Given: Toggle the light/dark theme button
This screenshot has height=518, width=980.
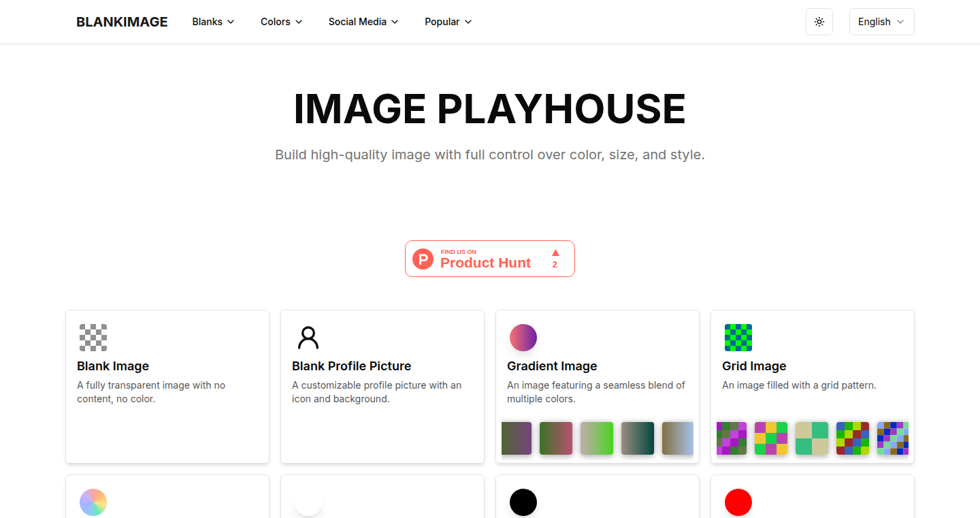Looking at the screenshot, I should pos(819,22).
